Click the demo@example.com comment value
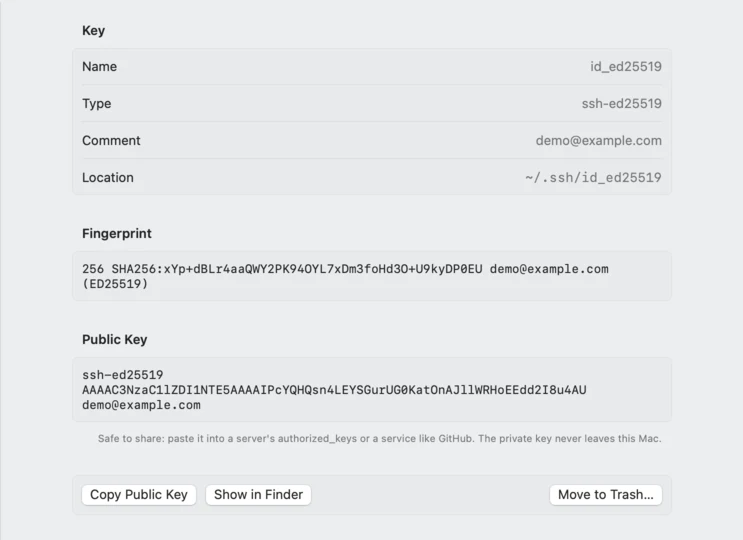743x540 pixels. (598, 140)
